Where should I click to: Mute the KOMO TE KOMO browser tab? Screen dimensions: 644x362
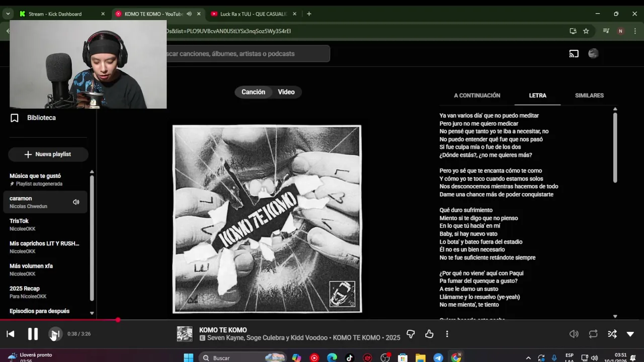189,14
